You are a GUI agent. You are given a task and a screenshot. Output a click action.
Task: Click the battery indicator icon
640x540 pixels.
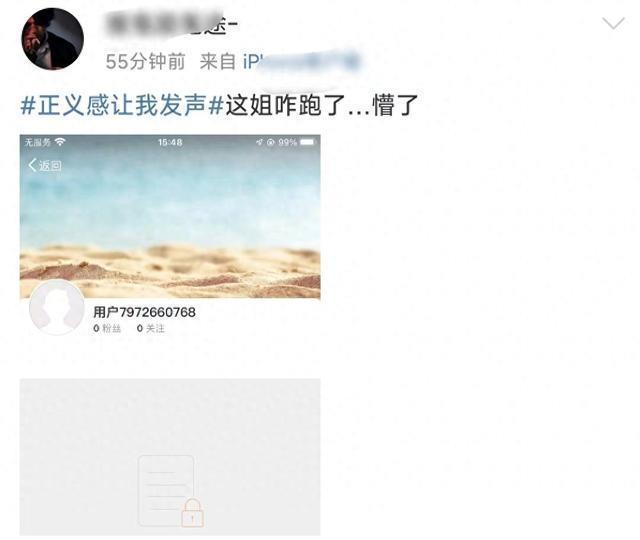[308, 142]
